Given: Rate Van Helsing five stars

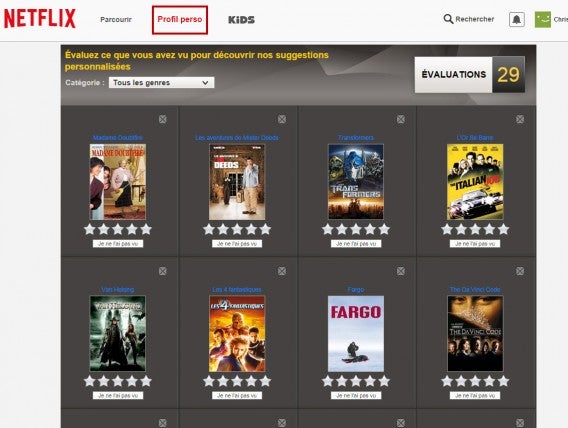Looking at the screenshot, I should tap(146, 381).
